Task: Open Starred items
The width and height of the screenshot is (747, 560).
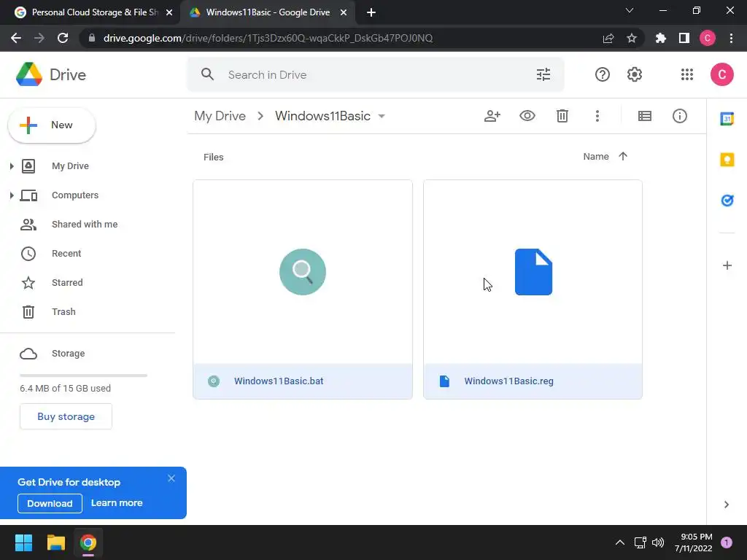Action: (x=67, y=282)
